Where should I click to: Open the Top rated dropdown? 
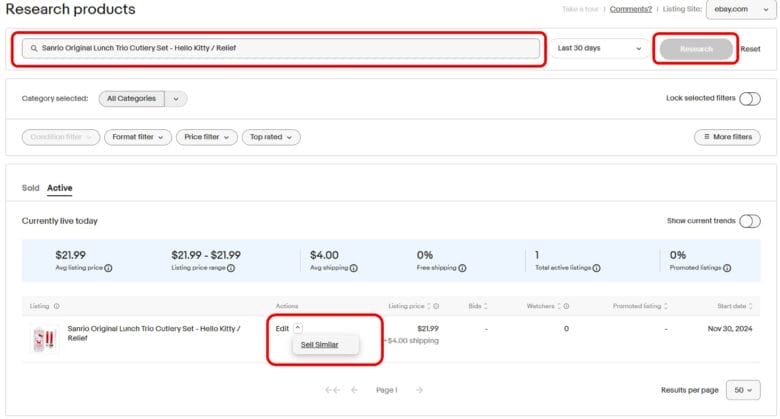coord(271,137)
